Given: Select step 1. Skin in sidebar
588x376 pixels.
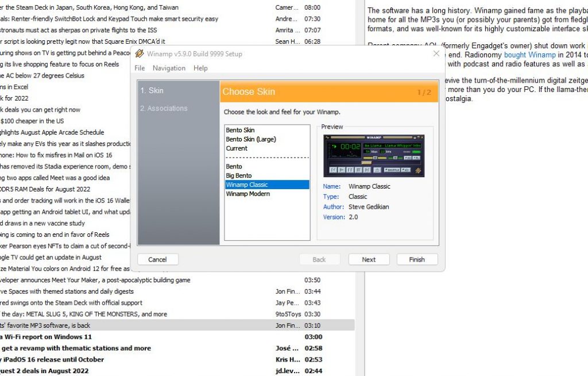Looking at the screenshot, I should 152,90.
